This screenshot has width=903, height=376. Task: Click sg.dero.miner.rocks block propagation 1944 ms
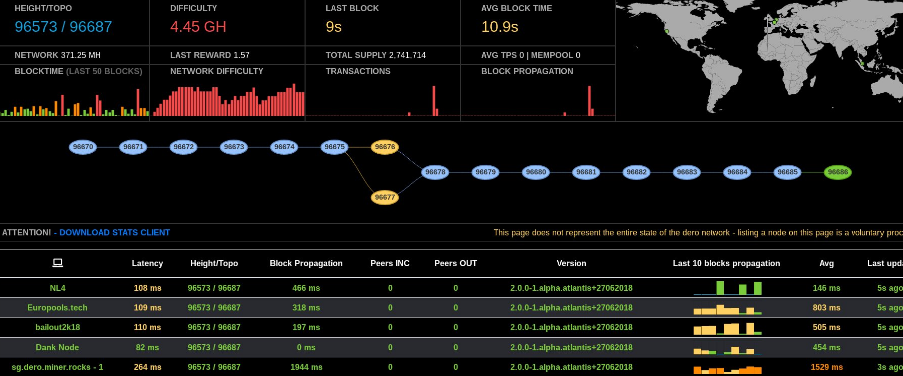306,367
